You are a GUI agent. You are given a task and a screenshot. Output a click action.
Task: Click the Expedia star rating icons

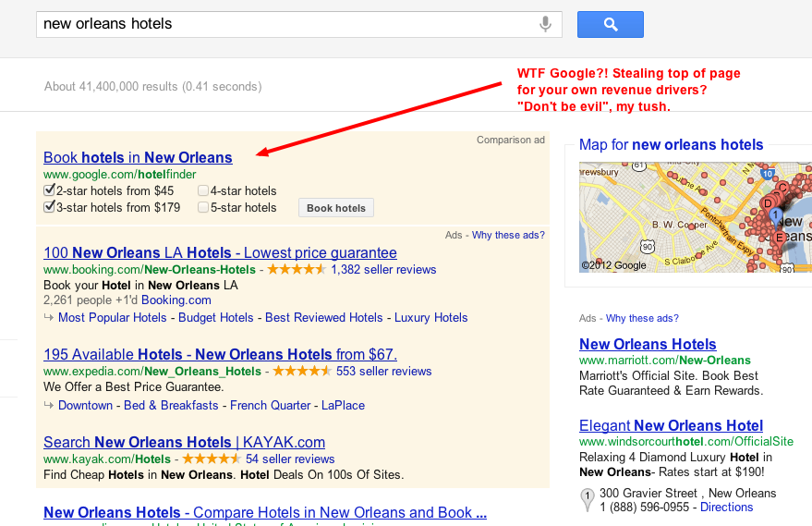coord(300,372)
